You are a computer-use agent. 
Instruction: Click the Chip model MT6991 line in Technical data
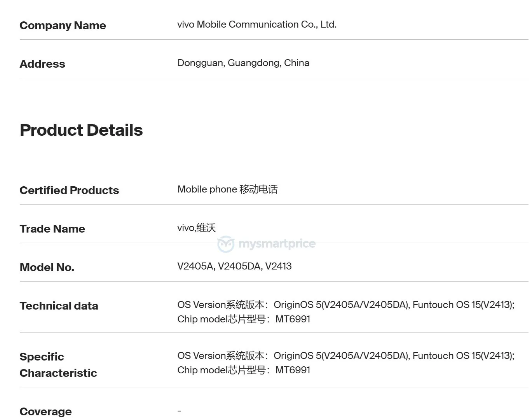(x=244, y=319)
